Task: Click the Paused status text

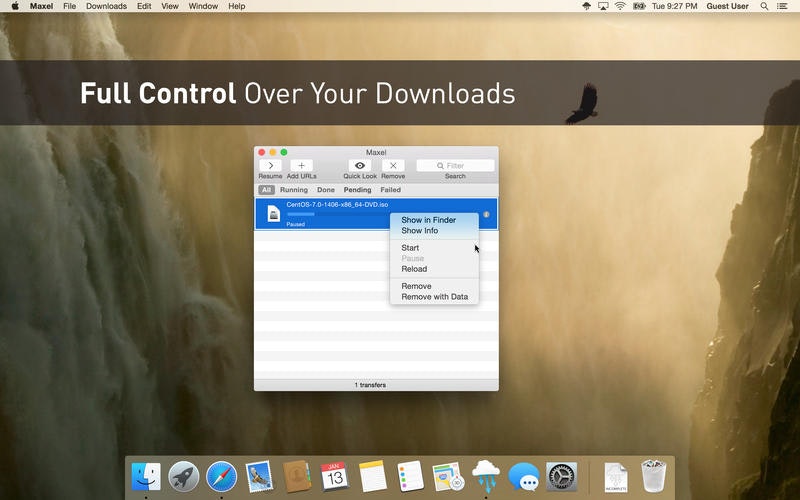Action: point(295,224)
